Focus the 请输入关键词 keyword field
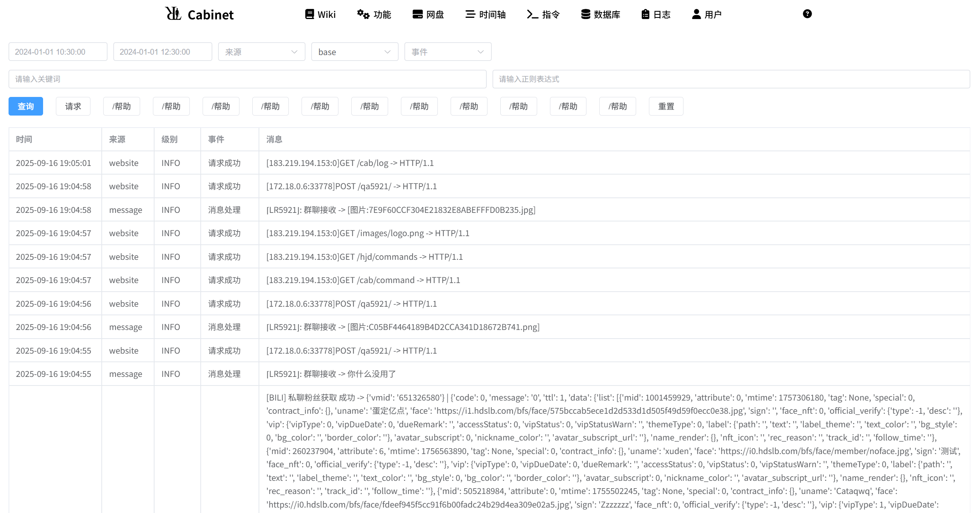The image size is (980, 513). pyautogui.click(x=247, y=79)
